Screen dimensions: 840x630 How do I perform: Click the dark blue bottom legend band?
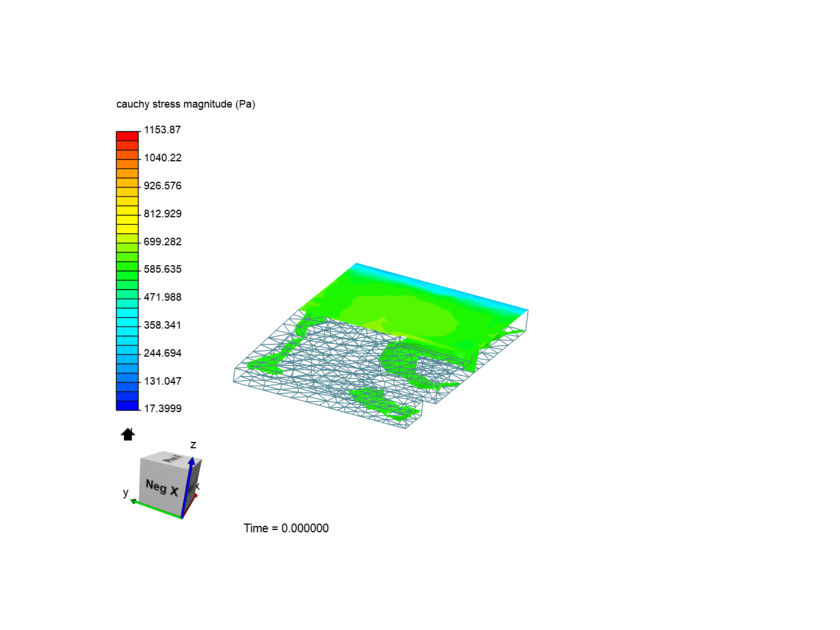127,406
